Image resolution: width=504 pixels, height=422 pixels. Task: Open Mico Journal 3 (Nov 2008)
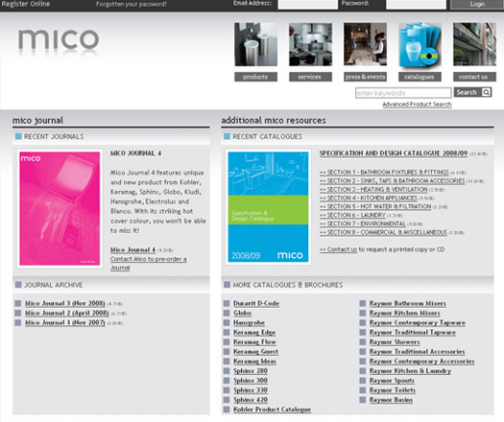[x=65, y=303]
